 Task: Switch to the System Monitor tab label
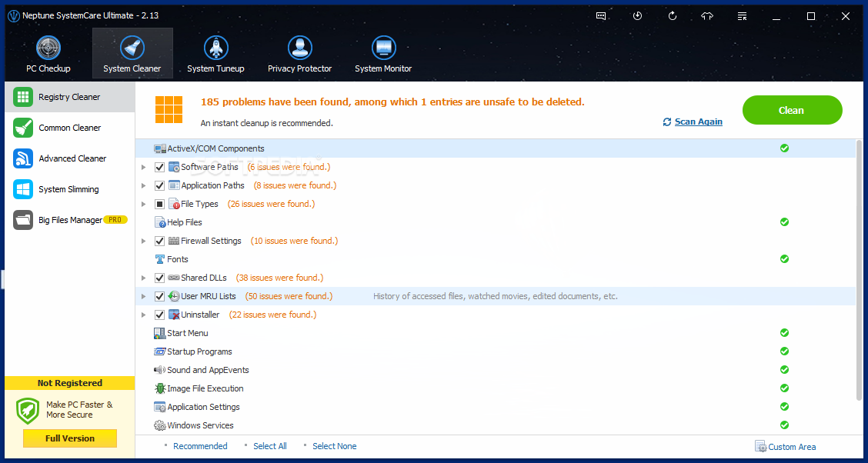coord(384,68)
